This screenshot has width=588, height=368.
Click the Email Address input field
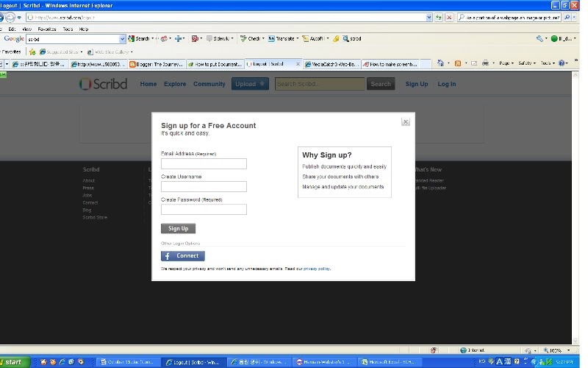point(204,163)
